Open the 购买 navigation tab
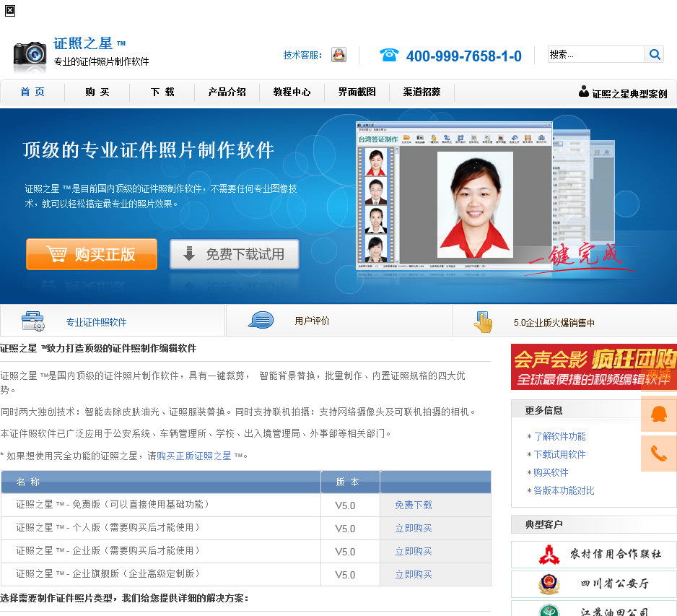Screen dimensions: 677x616 pos(97,92)
